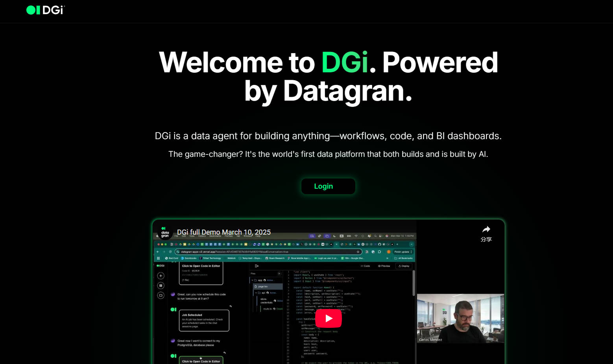Viewport: 613px width, 364px height.
Task: Click the panel collapse icon beside Code tab
Action: pos(257,266)
